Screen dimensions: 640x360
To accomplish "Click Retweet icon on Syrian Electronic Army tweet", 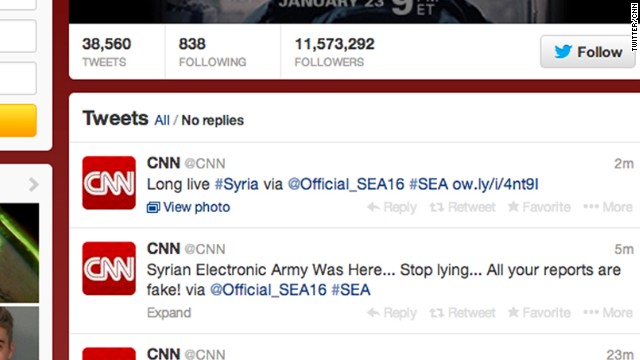I will (462, 313).
